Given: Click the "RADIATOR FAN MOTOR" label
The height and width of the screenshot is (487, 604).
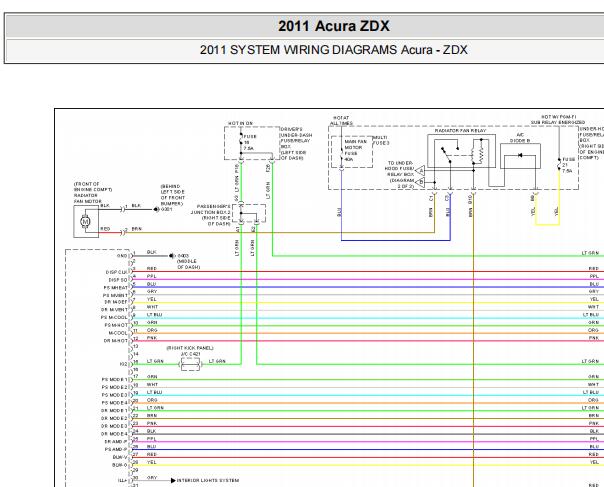Looking at the screenshot, I should pyautogui.click(x=88, y=198).
